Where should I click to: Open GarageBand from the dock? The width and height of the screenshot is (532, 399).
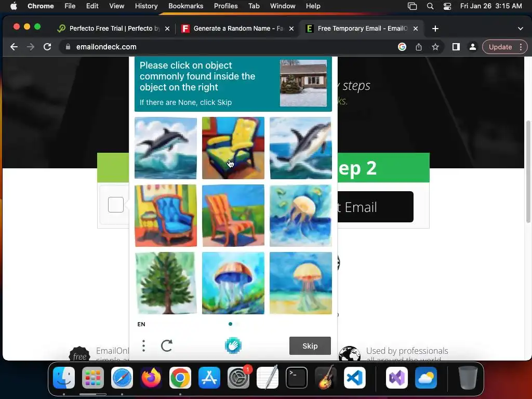[326, 378]
